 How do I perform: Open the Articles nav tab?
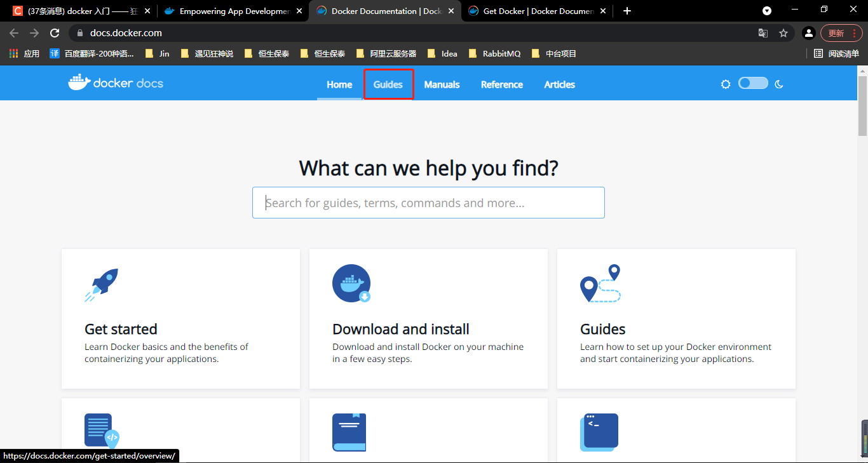click(560, 84)
